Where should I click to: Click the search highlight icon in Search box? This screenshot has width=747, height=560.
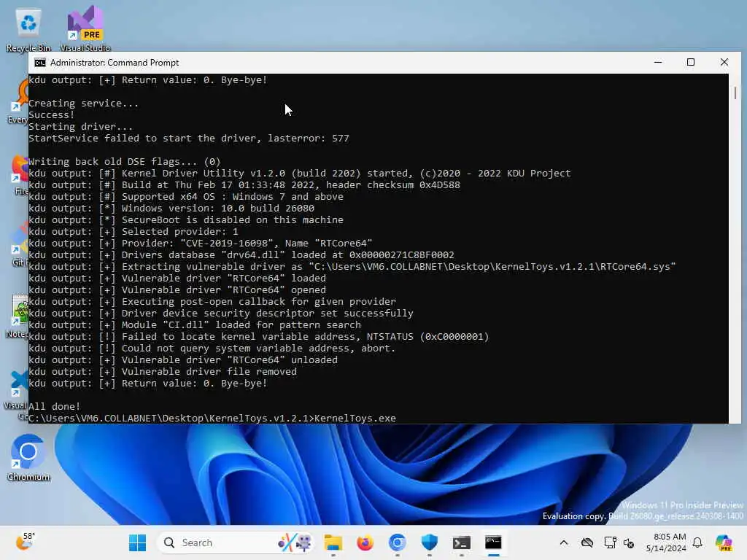[x=295, y=542]
